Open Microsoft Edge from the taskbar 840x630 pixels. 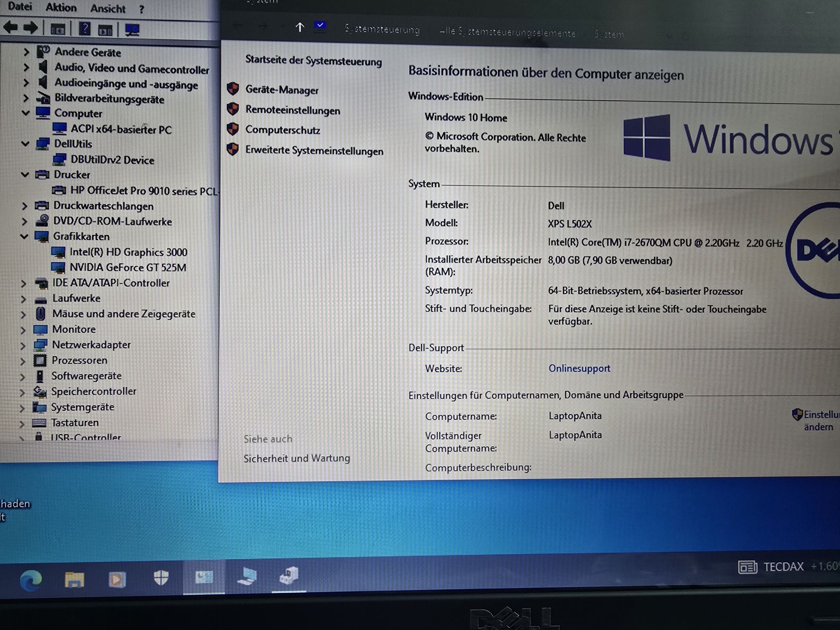tap(31, 580)
